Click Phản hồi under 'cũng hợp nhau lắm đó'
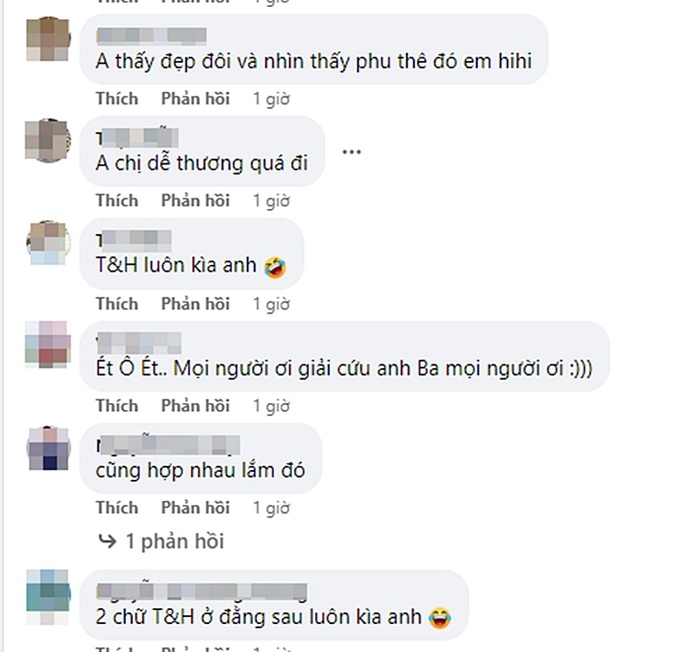This screenshot has width=700, height=652. pyautogui.click(x=195, y=508)
